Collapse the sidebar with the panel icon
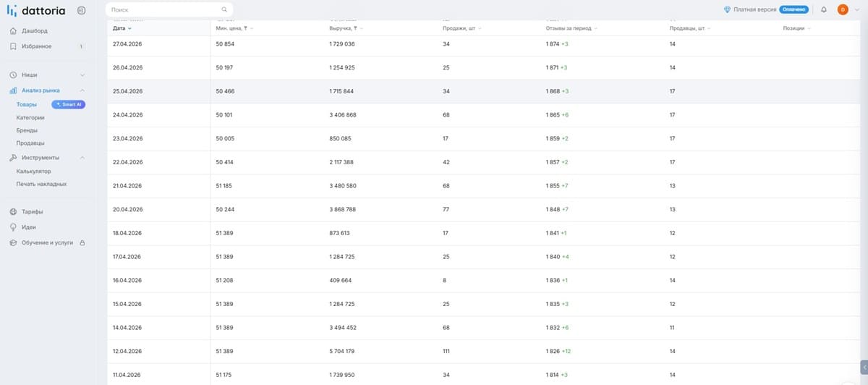This screenshot has width=868, height=385. click(x=81, y=10)
